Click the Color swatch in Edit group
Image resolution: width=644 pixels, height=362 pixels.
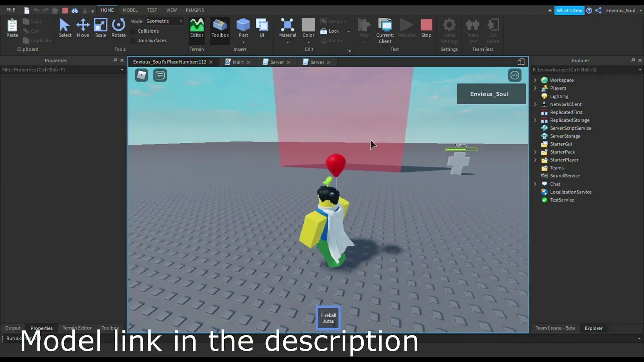308,25
